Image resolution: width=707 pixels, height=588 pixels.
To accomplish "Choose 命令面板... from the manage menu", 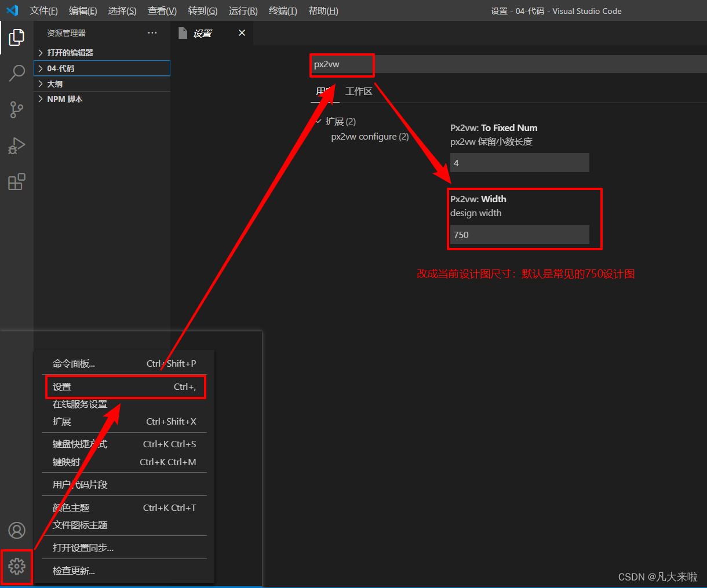I will coord(125,364).
